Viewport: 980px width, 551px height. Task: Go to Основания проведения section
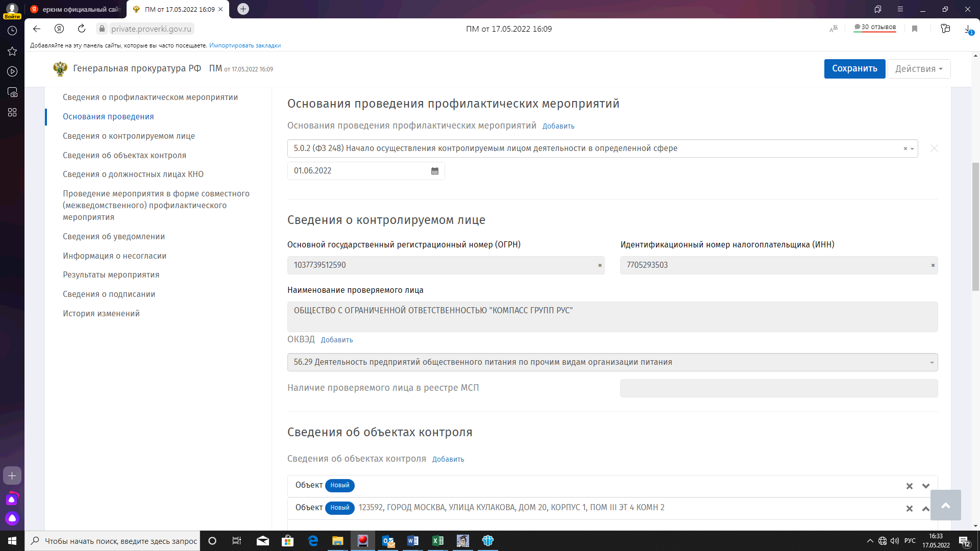tap(108, 117)
